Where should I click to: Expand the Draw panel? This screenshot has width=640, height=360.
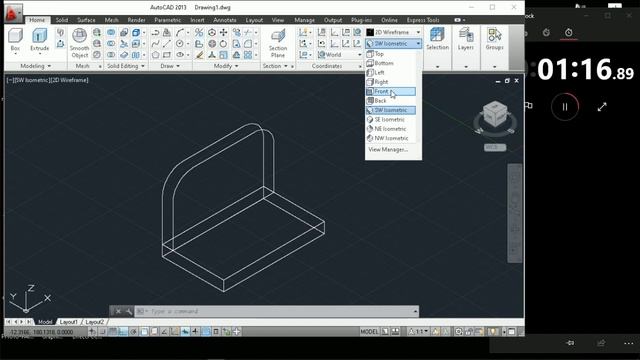pyautogui.click(x=170, y=66)
